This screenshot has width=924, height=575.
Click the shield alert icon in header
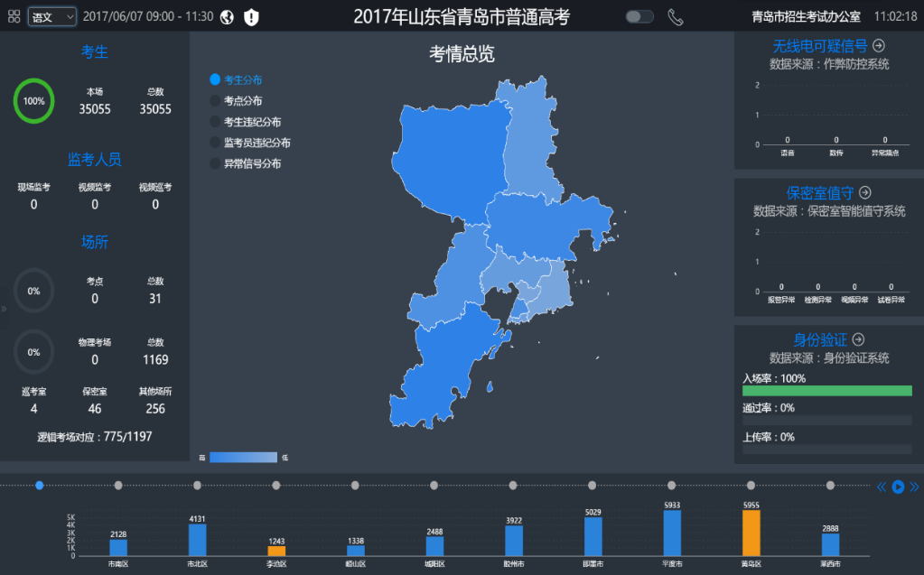[251, 17]
